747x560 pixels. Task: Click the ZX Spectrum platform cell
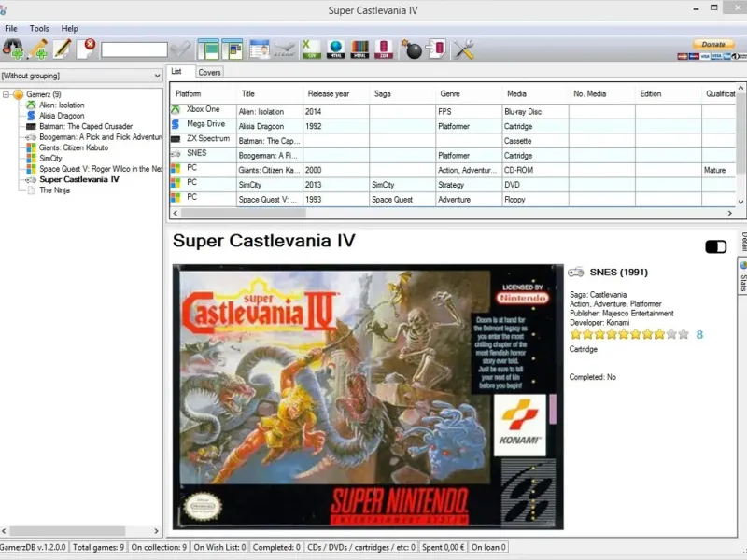click(x=204, y=139)
